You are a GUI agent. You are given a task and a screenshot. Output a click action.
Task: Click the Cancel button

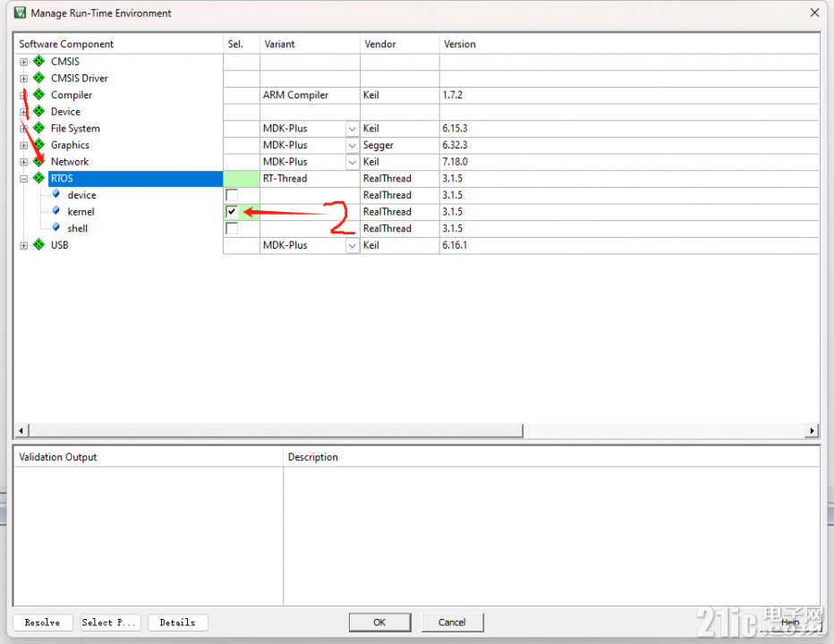(x=452, y=623)
